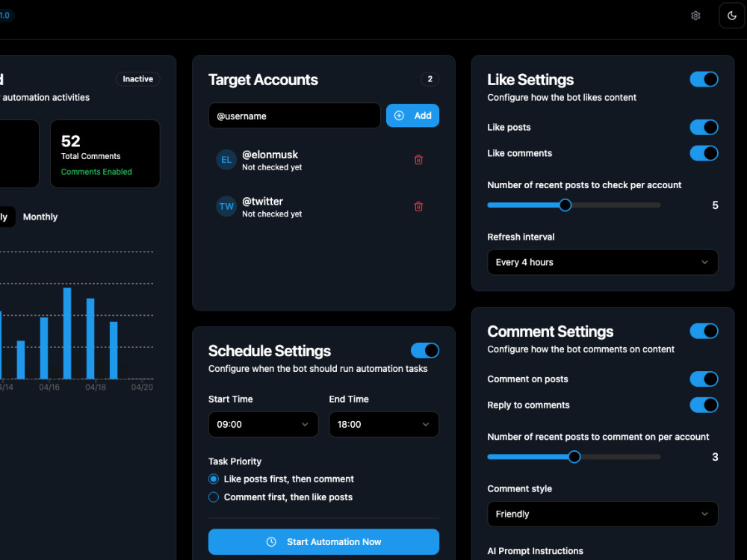747x560 pixels.
Task: Select Comment first, then like posts
Action: (214, 497)
